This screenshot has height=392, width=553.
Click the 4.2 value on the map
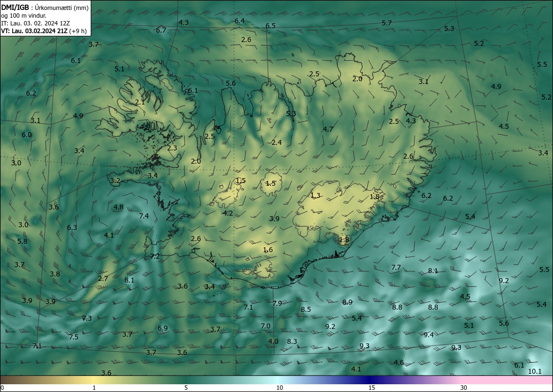(228, 213)
